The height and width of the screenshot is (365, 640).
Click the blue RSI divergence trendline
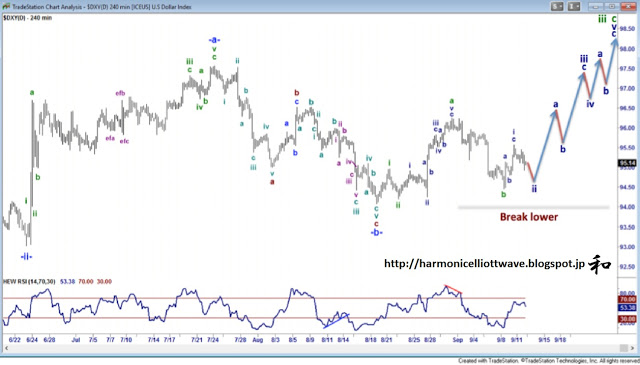336,321
